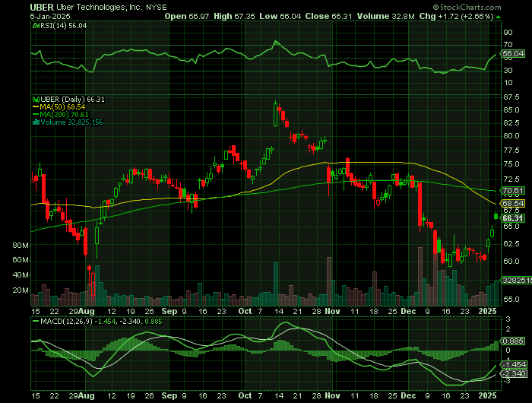Screen dimensions: 532x403
Task: Click the 72.5 price axis label
Action: tap(511, 179)
